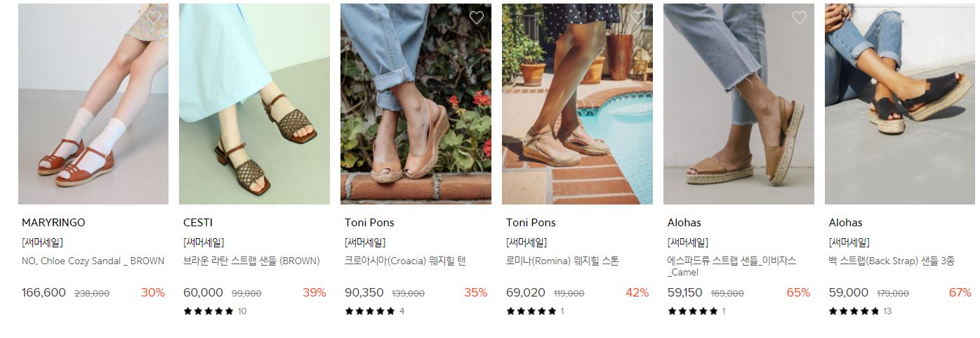Click the star rating of the Romina wedge
This screenshot has width=980, height=338.
(531, 311)
